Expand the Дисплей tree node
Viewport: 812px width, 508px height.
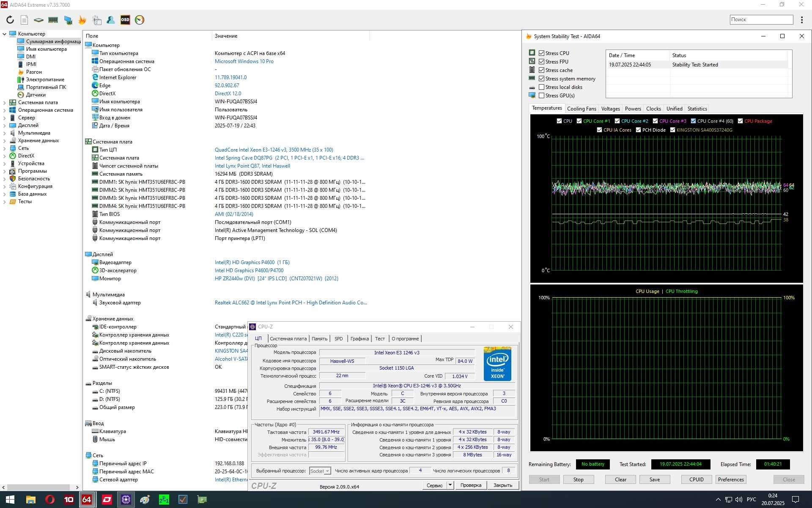pyautogui.click(x=5, y=125)
